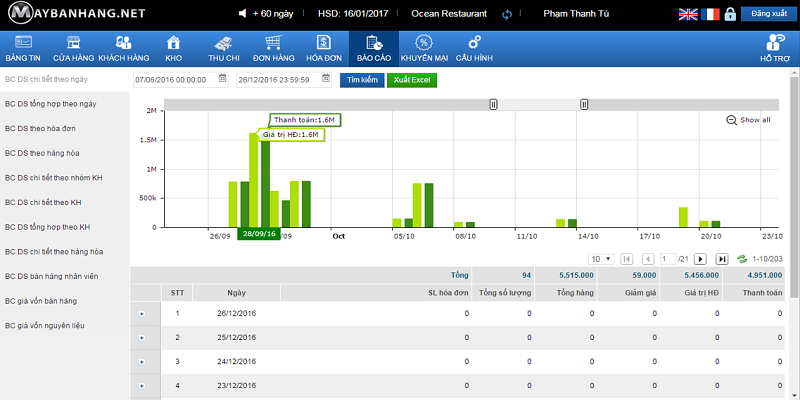The width and height of the screenshot is (800, 400).
Task: Click the Maybanhang.net logo
Action: coord(78,13)
